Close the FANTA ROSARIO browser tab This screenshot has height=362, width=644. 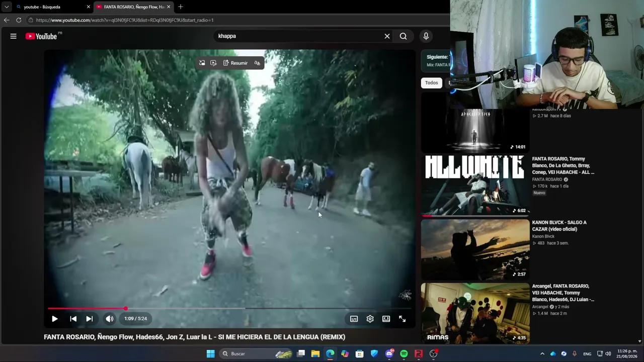(169, 7)
